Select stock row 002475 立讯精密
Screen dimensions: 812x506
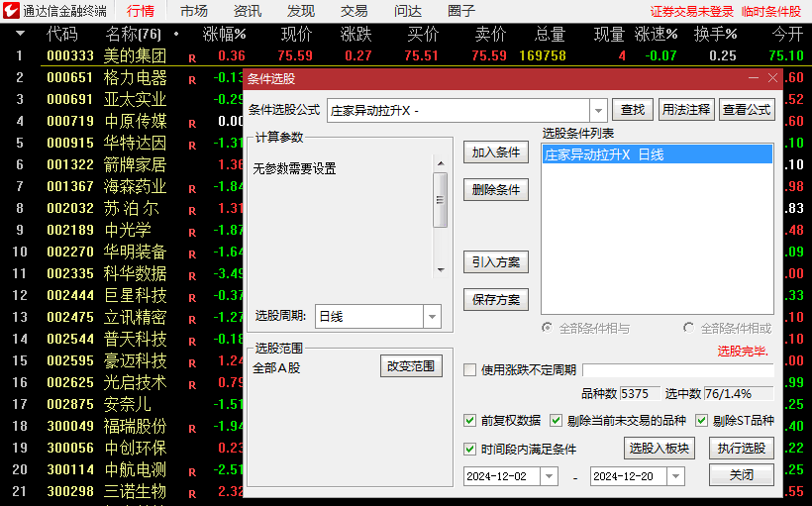click(x=122, y=317)
